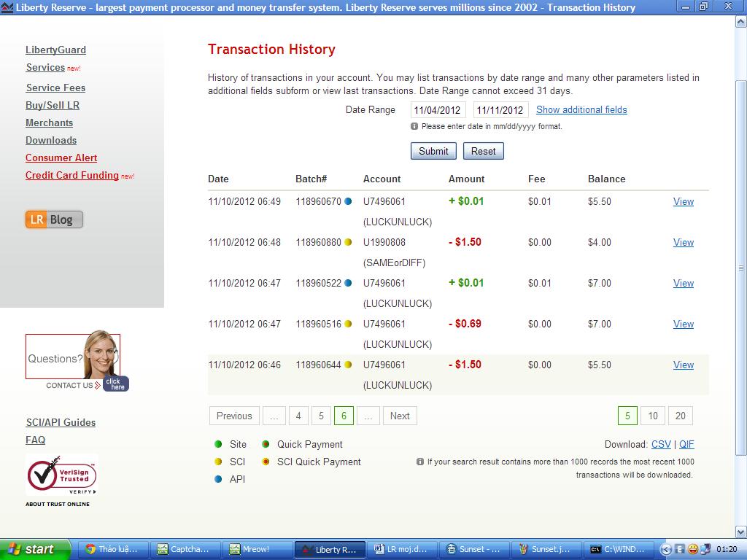
Task: Open the LibertyGuard sidebar link
Action: tap(55, 50)
